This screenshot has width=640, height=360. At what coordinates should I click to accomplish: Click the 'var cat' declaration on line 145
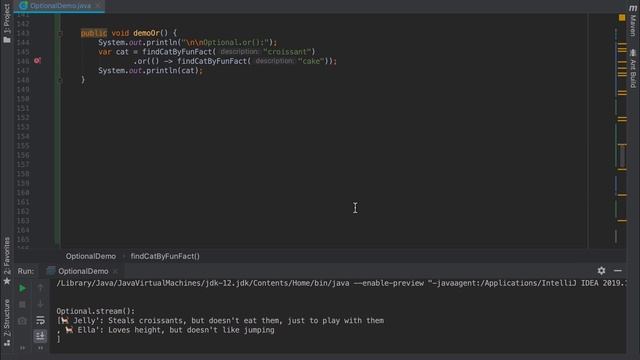[113, 52]
